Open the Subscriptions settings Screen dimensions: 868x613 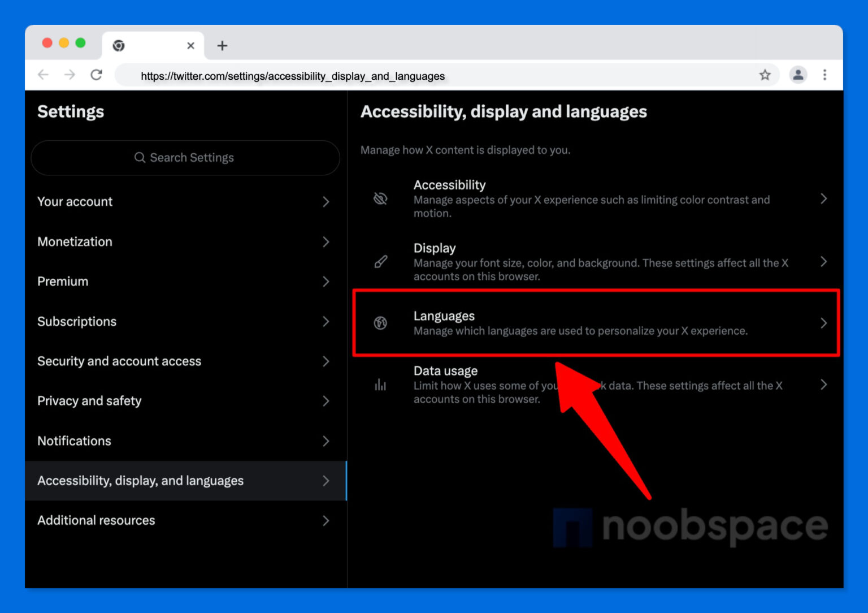click(x=77, y=321)
